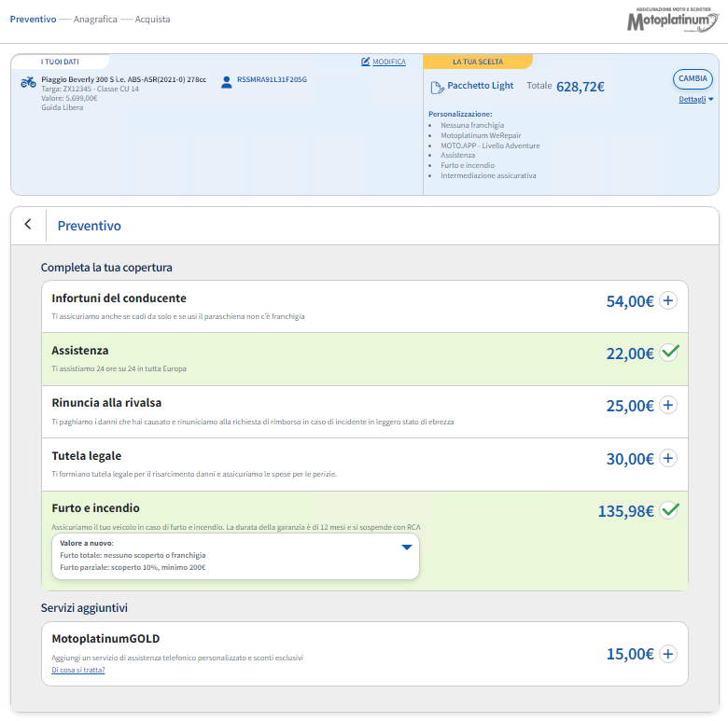Screen dimensions: 728x721
Task: Click 'Furto parziale: scoperto 10%' line
Action: 133,567
